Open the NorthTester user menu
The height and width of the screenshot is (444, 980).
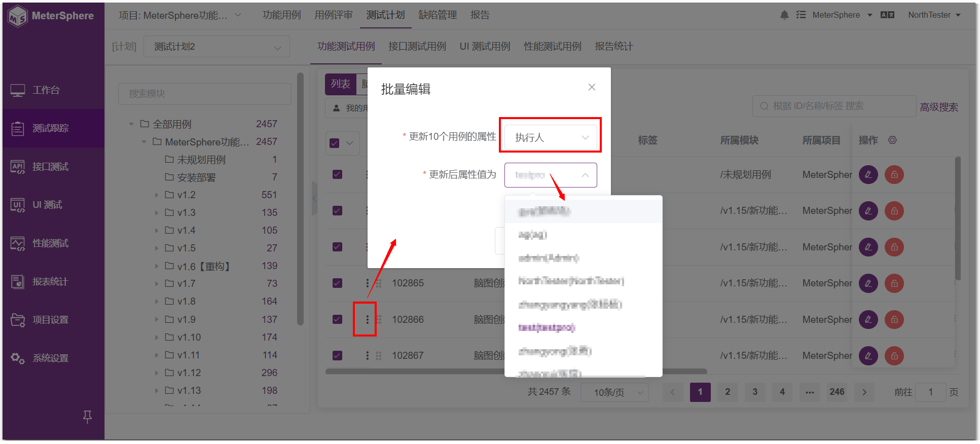point(934,15)
